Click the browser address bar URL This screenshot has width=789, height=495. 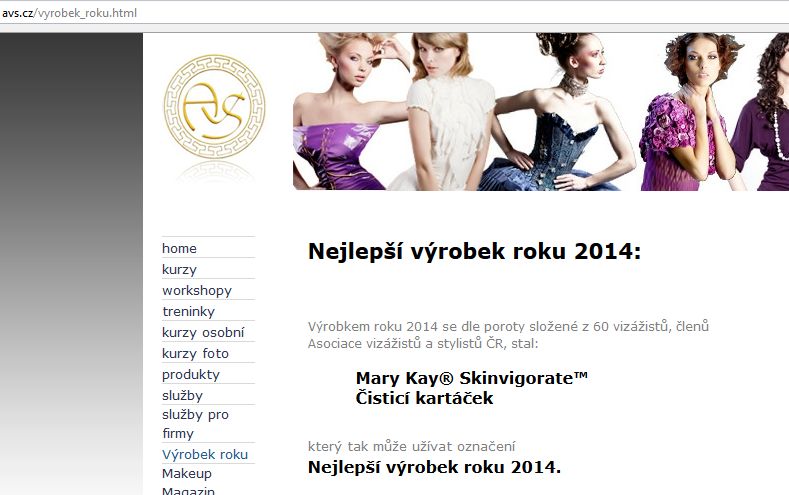69,13
